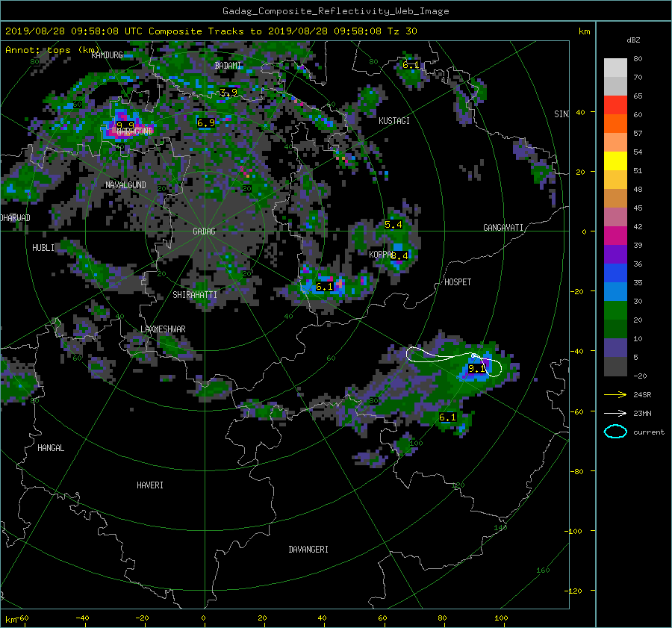
Task: Click the 9.1 tops label inside storm track
Action: (477, 369)
